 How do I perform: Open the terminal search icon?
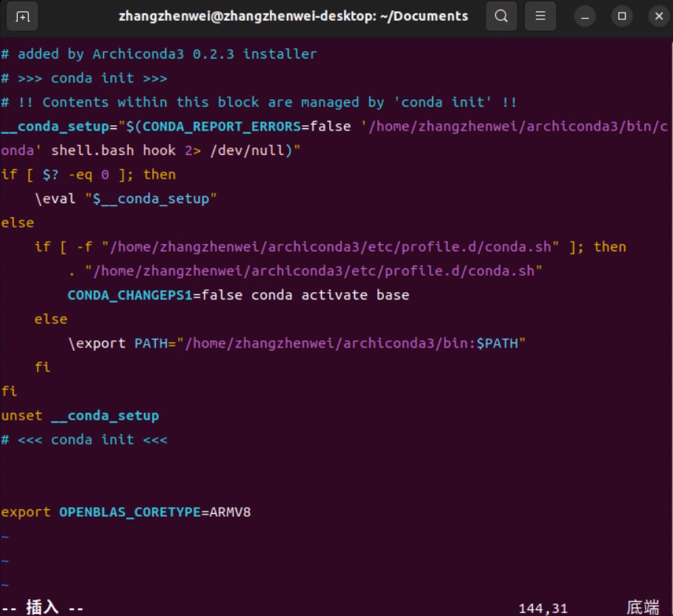point(501,16)
